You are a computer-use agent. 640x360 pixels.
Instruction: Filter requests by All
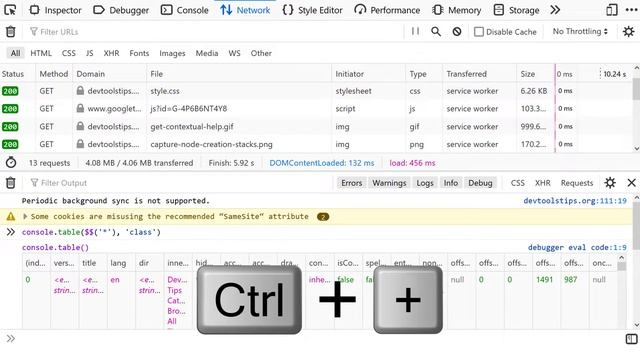click(x=16, y=53)
